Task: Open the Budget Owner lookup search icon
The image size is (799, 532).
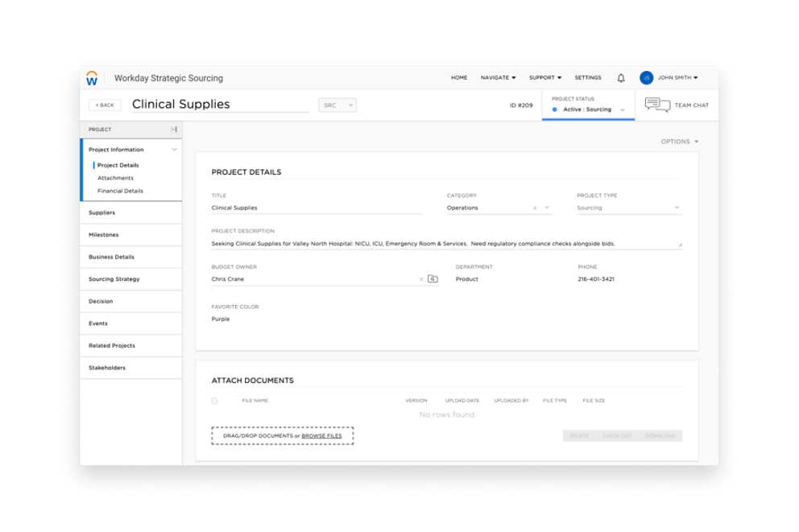Action: [x=433, y=278]
